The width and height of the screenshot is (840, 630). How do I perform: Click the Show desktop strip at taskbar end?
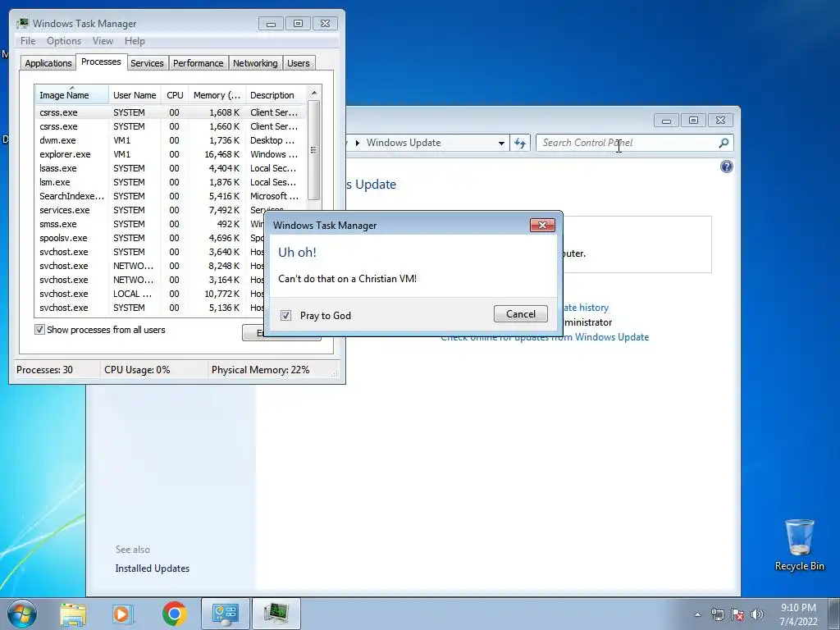point(834,614)
